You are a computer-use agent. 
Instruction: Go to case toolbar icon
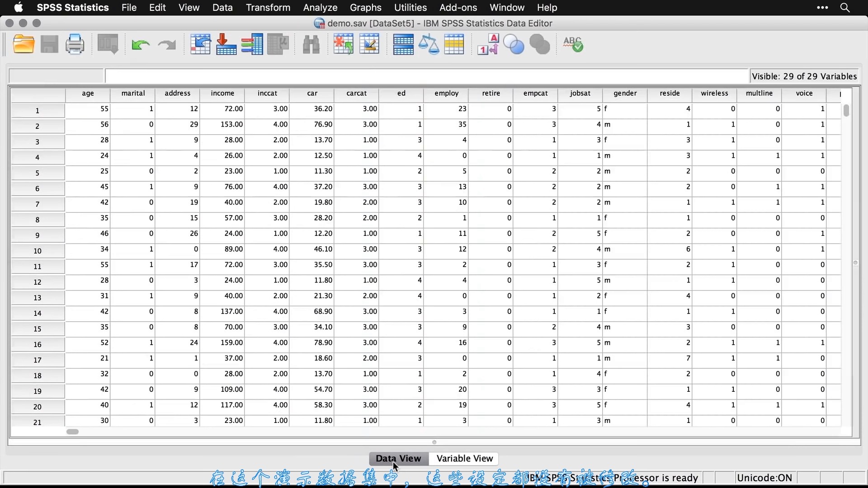(x=200, y=45)
